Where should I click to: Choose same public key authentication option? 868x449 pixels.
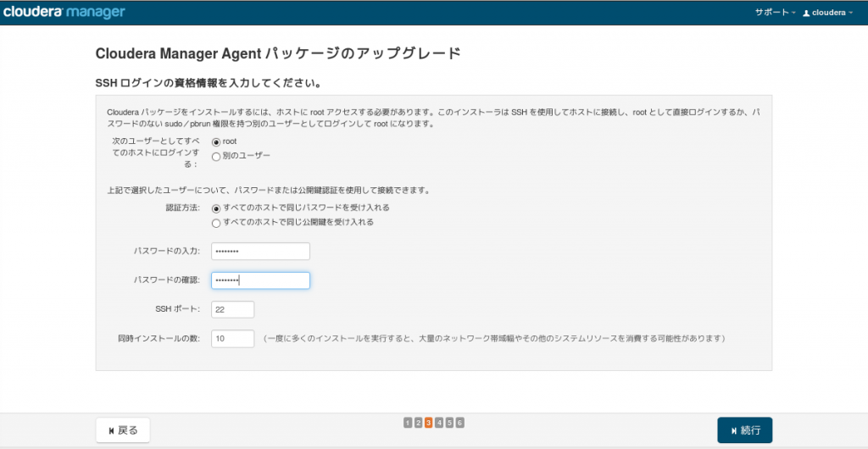216,224
